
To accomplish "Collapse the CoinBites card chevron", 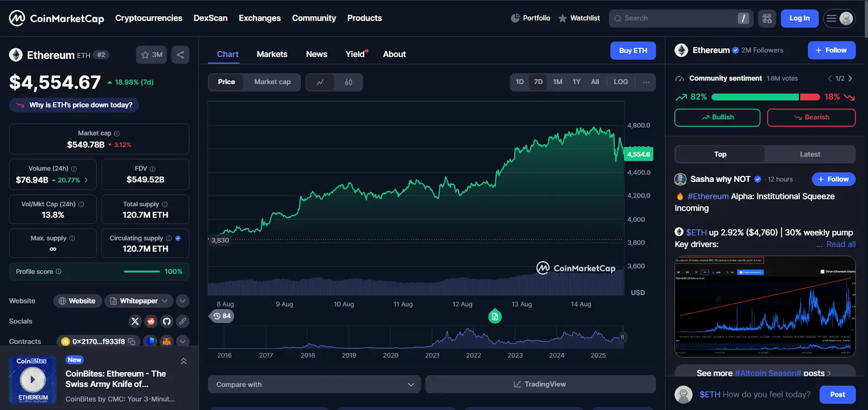I will coord(183,361).
